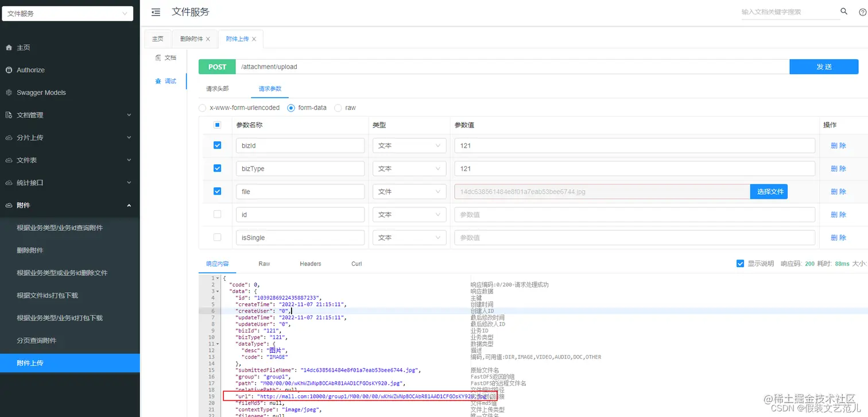
Task: Check the isSingle parameter checkbox
Action: [217, 237]
